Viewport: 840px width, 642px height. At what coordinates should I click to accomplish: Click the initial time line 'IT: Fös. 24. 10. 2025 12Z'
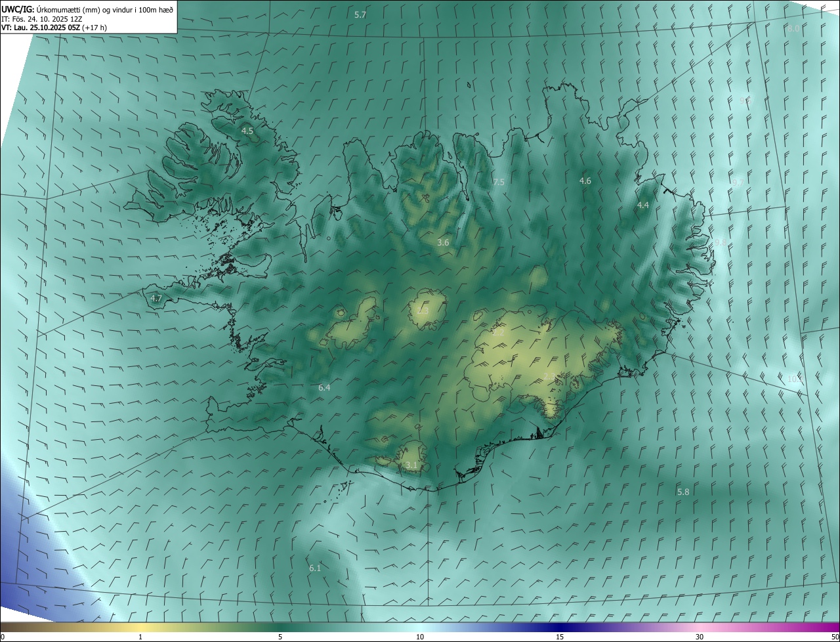(x=41, y=18)
